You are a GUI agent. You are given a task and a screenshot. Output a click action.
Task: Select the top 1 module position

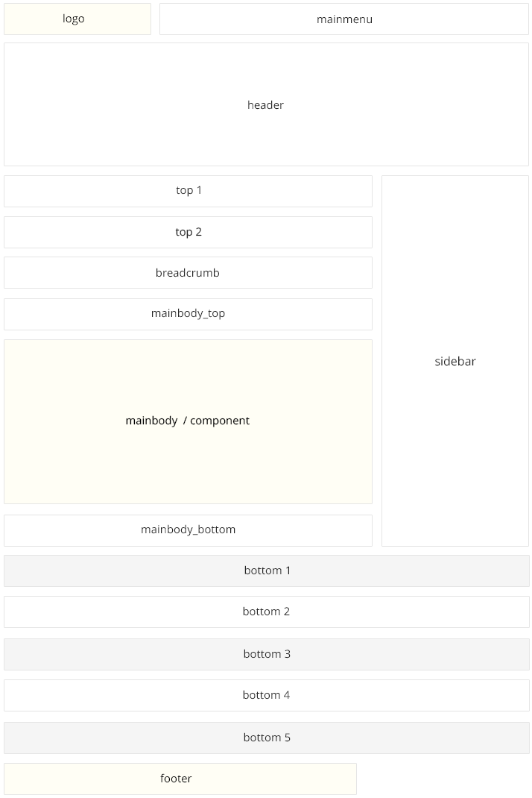(188, 191)
